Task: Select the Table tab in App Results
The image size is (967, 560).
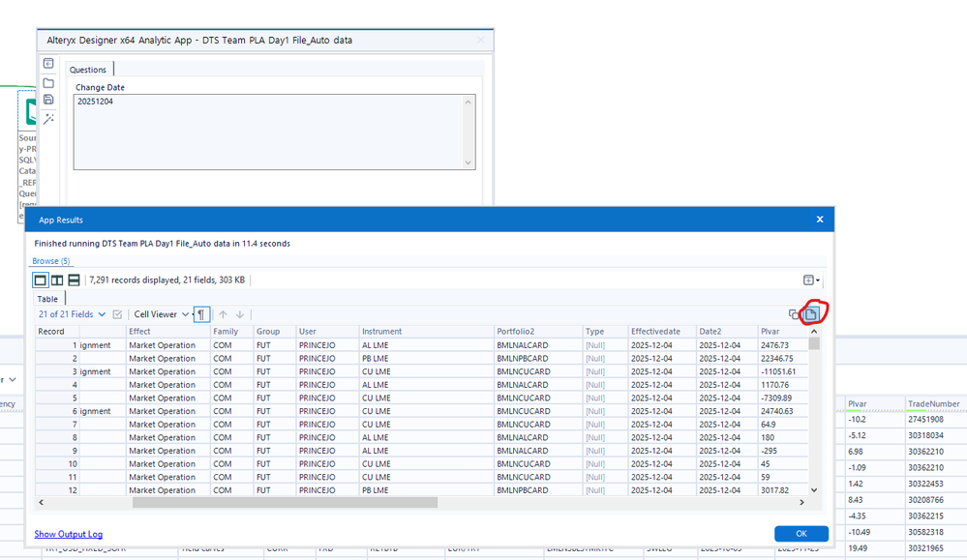Action: (47, 299)
